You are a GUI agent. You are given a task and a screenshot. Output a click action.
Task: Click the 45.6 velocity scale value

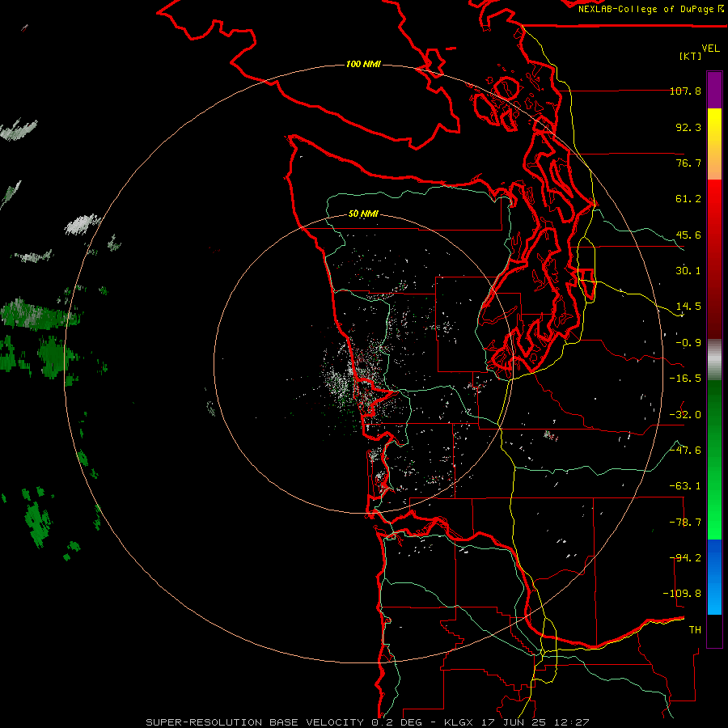688,235
